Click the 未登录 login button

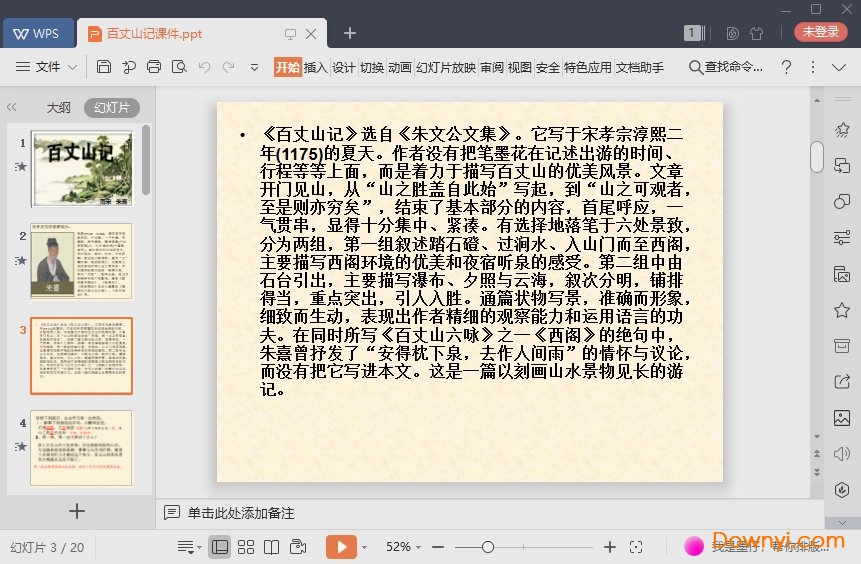pos(820,32)
